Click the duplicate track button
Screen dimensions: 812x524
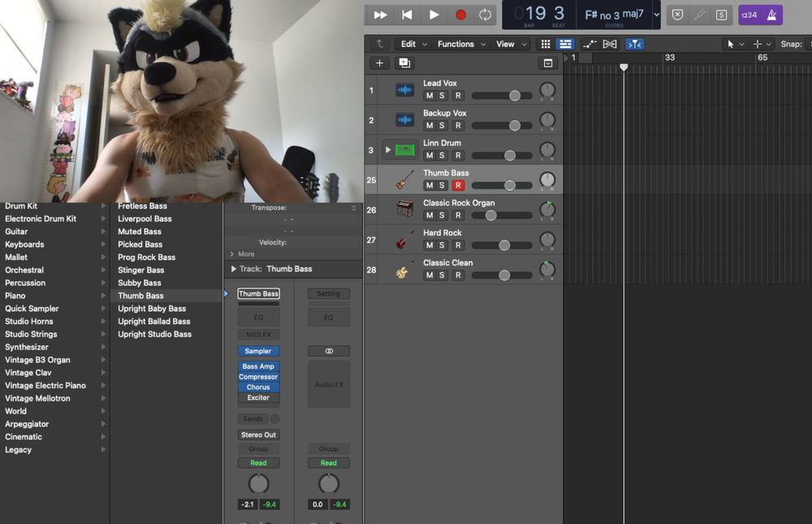coord(404,63)
